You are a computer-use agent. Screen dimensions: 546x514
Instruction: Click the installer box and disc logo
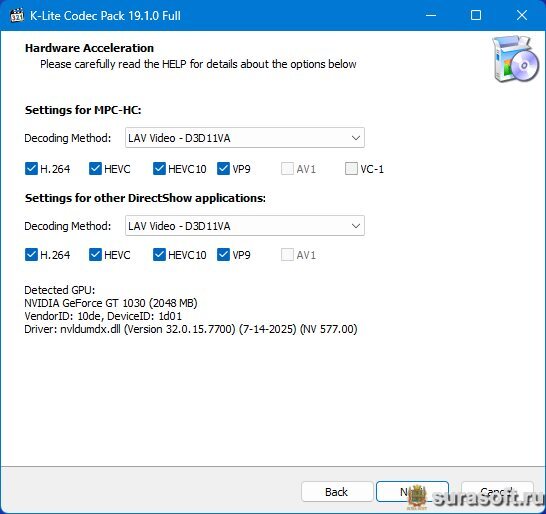[515, 59]
